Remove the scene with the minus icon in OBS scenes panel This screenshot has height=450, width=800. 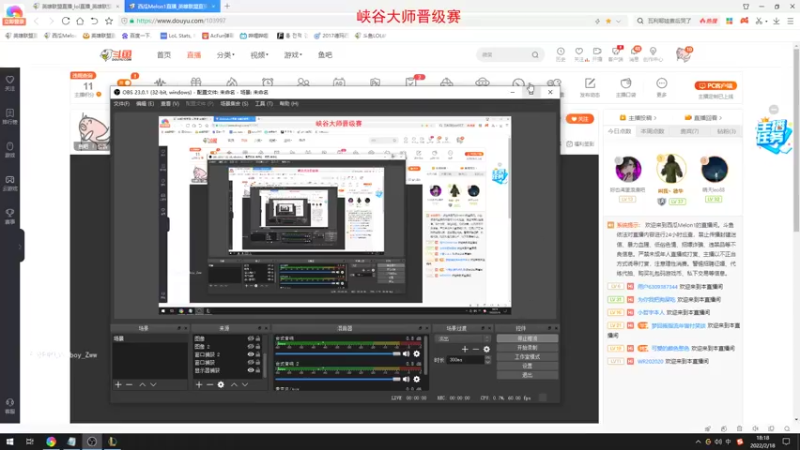tap(130, 385)
